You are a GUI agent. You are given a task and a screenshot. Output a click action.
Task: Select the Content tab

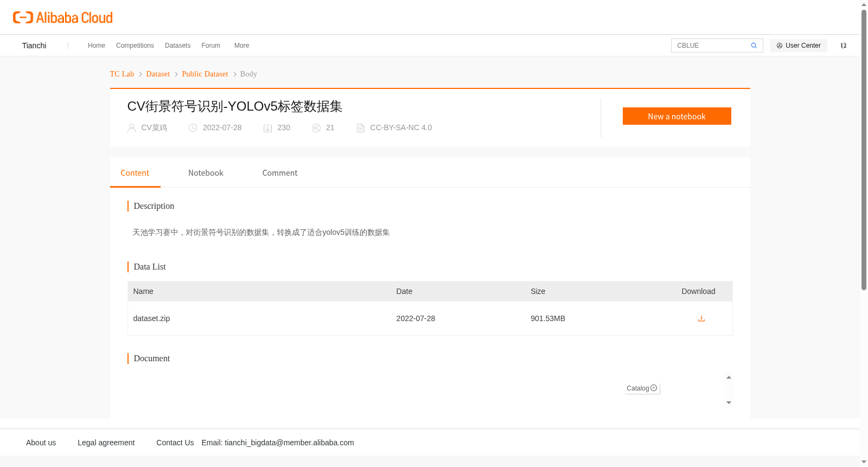click(x=135, y=173)
